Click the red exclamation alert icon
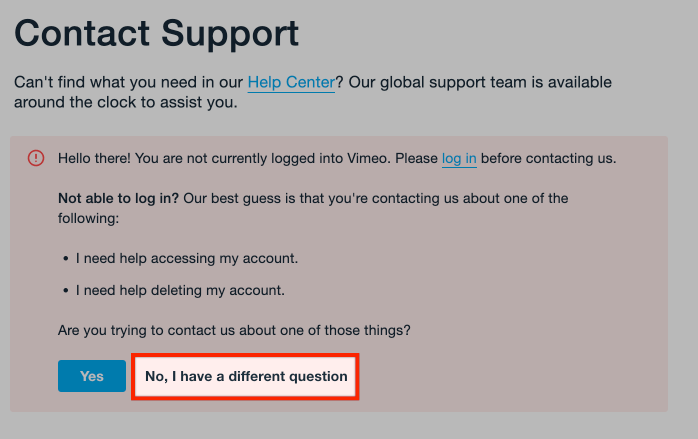Viewport: 698px width, 439px height. [36, 158]
